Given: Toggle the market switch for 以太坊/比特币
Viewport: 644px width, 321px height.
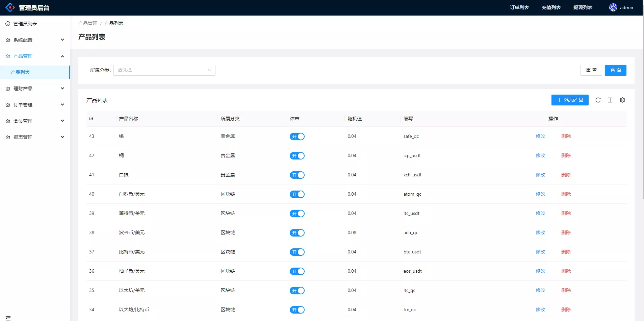Looking at the screenshot, I should point(298,310).
